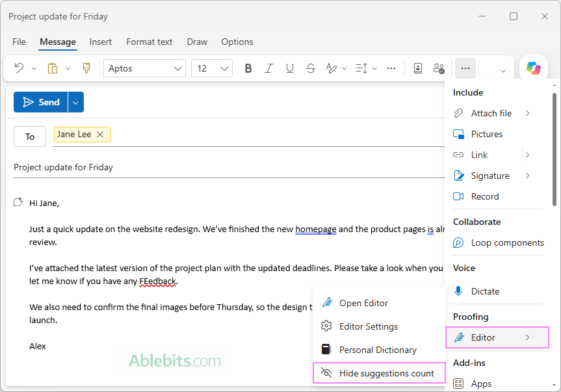Switch to the Draw tab
Screen dimensions: 561x392
click(x=197, y=42)
